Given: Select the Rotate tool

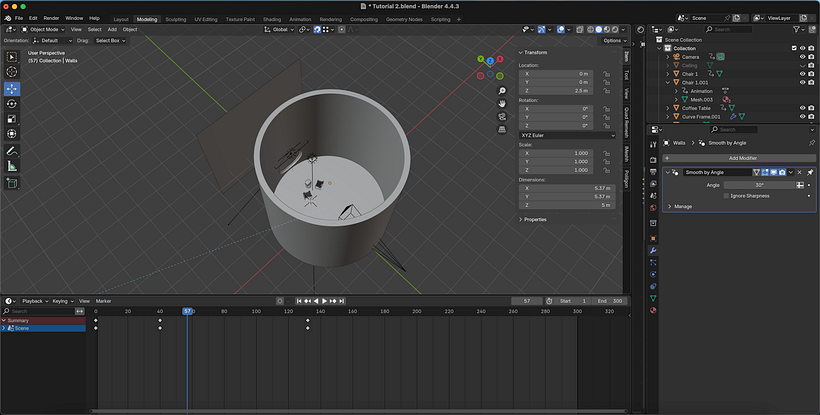Looking at the screenshot, I should pos(12,104).
